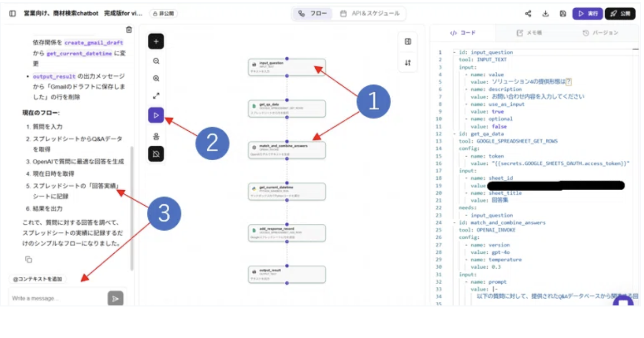Delete chat with the trash icon
The height and width of the screenshot is (338, 644).
pyautogui.click(x=129, y=30)
